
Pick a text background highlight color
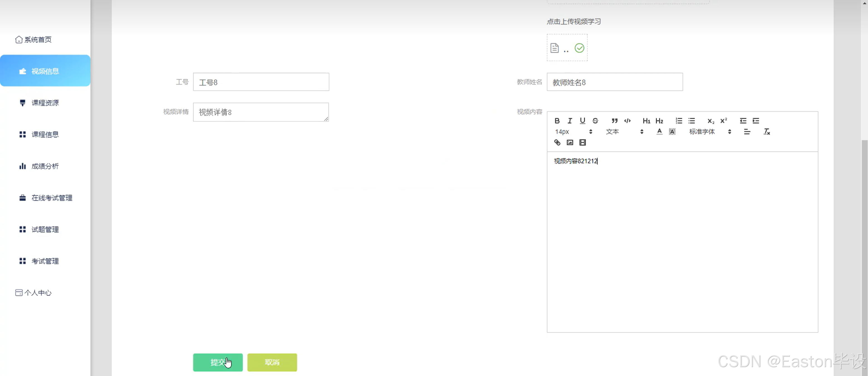pyautogui.click(x=672, y=132)
